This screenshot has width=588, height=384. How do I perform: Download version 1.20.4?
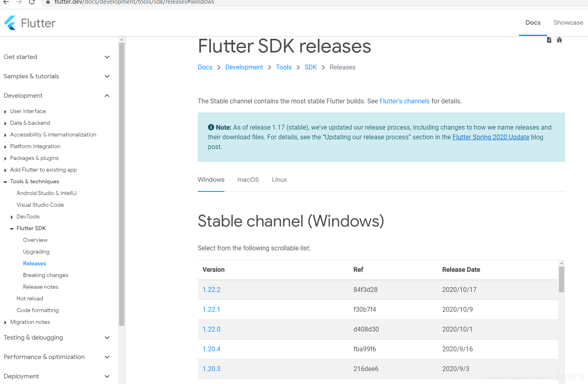click(x=211, y=349)
